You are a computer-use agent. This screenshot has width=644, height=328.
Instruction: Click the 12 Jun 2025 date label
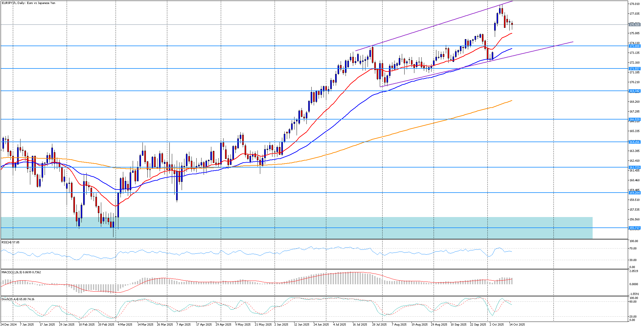(302, 325)
